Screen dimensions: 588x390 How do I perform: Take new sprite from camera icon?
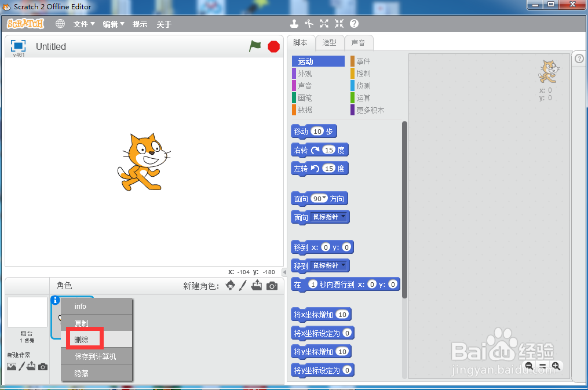(x=272, y=286)
